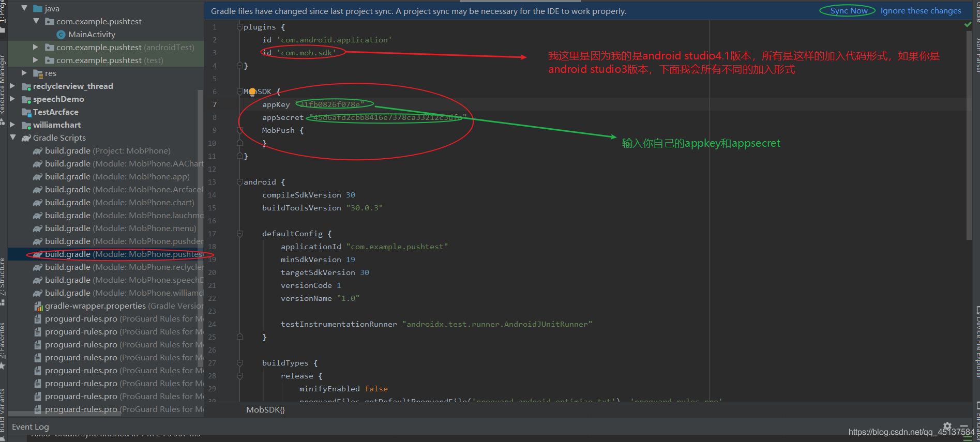This screenshot has height=442, width=980.
Task: Open build.gradle (Project: MobPhone) via its icon
Action: [x=38, y=151]
